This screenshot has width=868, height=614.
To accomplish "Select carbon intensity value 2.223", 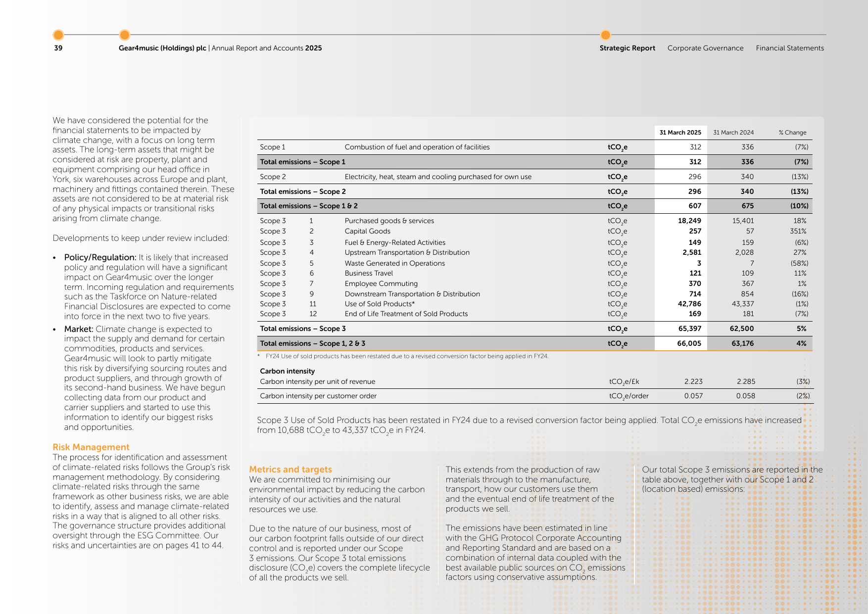I will tap(693, 381).
